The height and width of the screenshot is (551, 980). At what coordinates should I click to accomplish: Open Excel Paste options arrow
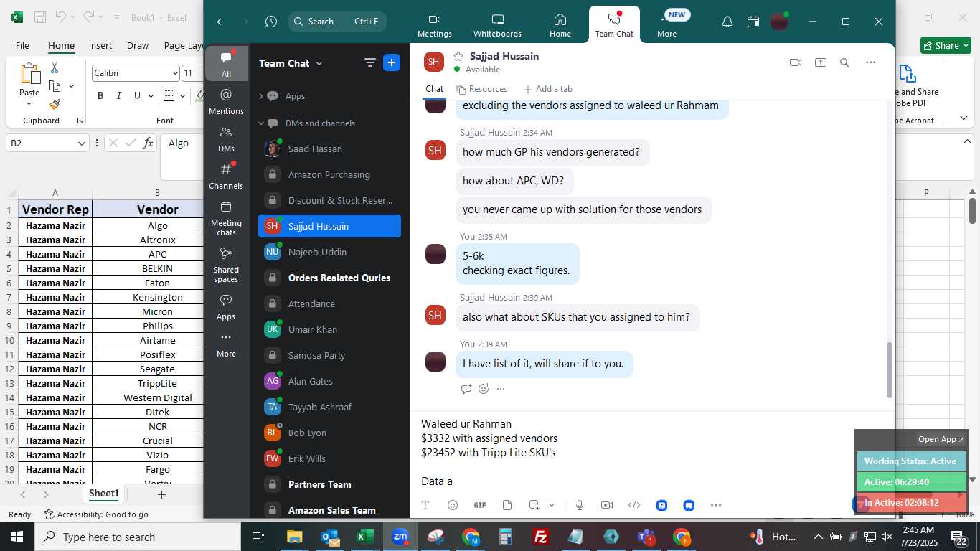coord(29,104)
